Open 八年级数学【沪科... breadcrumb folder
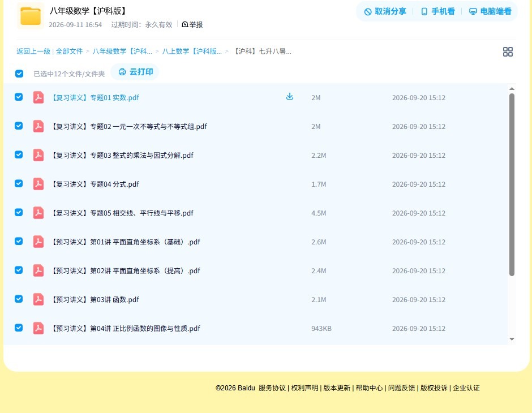The image size is (532, 413). point(122,51)
